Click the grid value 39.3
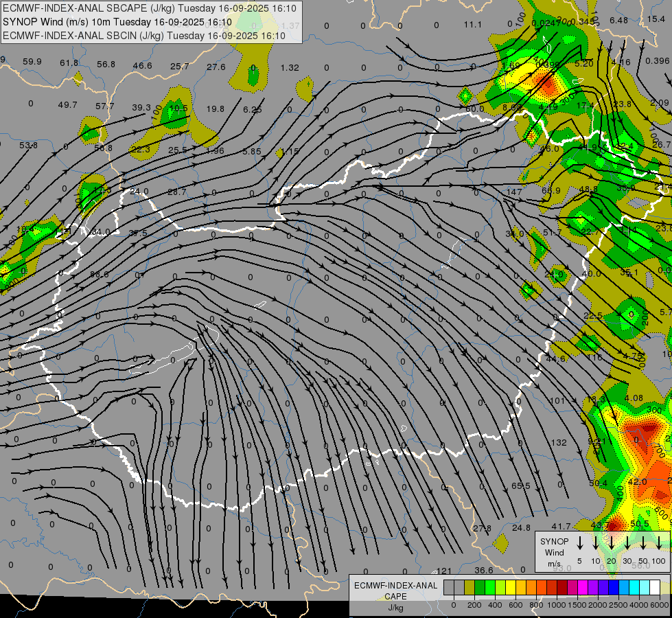The width and height of the screenshot is (672, 618). [x=141, y=107]
